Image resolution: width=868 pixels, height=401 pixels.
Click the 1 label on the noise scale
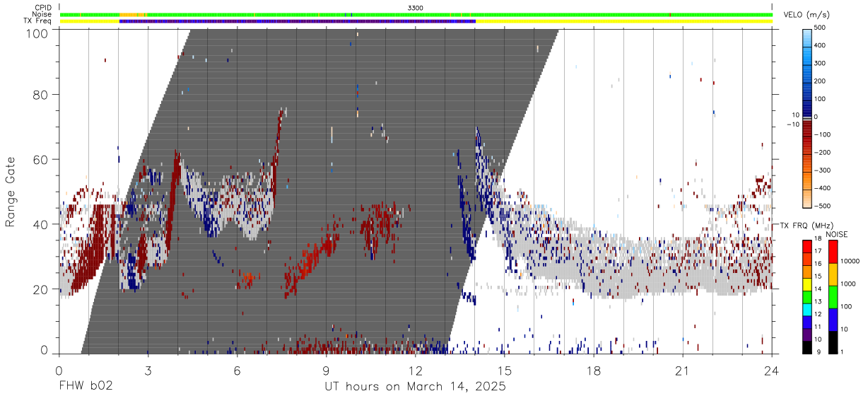843,351
